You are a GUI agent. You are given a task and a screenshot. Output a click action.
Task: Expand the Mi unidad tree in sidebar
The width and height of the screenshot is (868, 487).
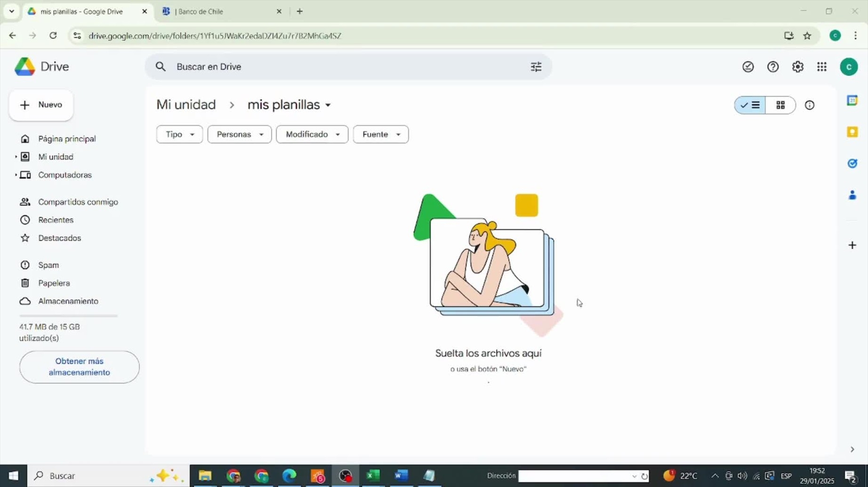point(16,157)
